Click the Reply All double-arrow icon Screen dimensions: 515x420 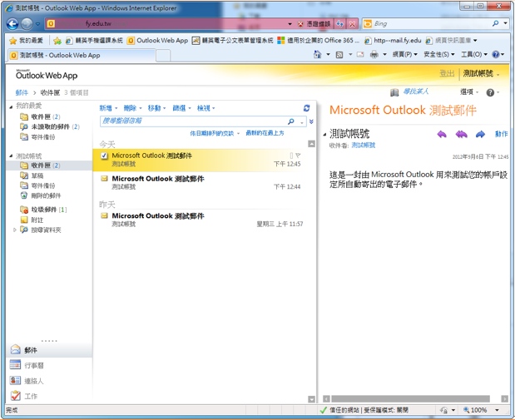[461, 134]
